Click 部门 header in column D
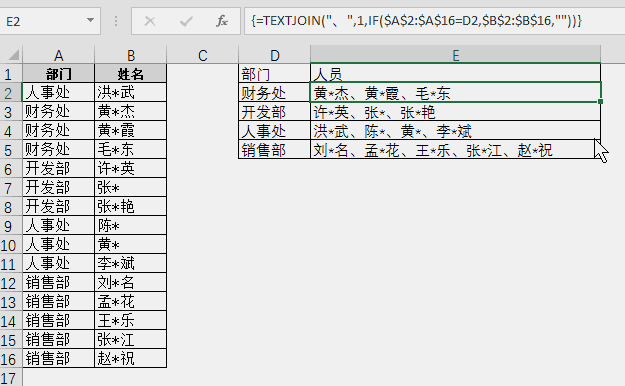This screenshot has width=625, height=386. point(274,74)
